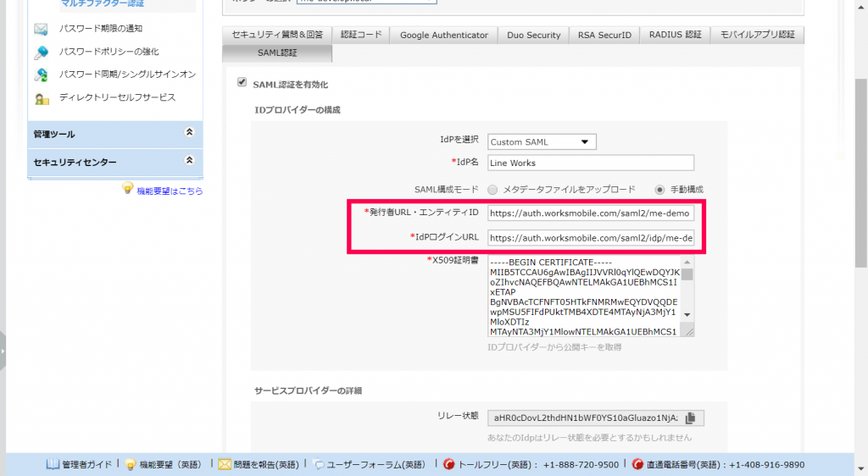Click the direct number +1-408-916-9890 text

[x=766, y=465]
